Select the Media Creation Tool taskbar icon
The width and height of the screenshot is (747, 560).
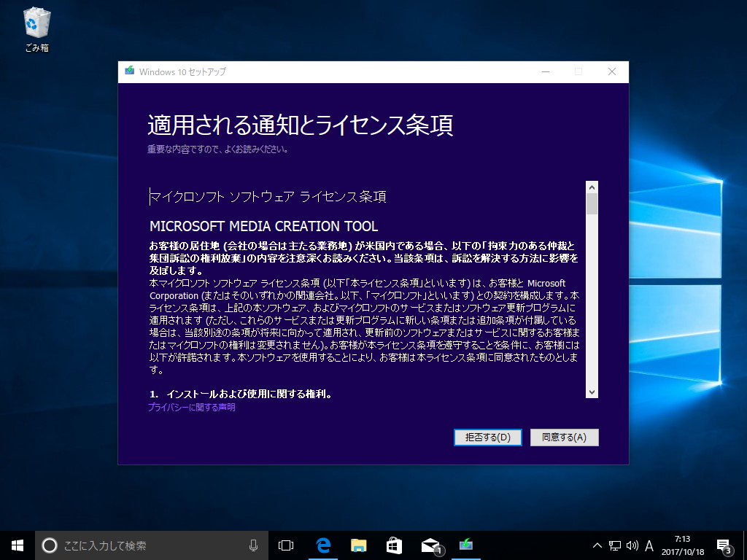coord(465,544)
